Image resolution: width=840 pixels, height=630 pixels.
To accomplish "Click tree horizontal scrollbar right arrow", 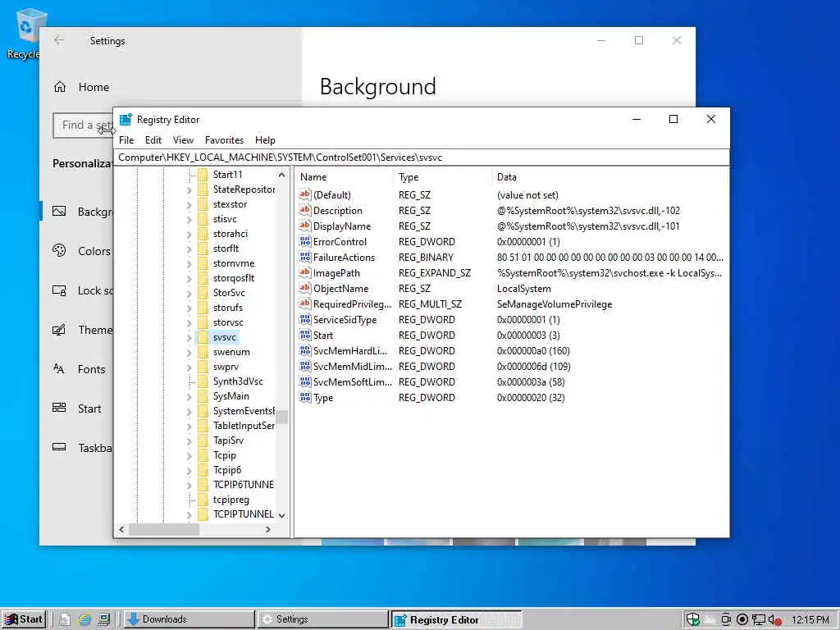I will [x=268, y=529].
